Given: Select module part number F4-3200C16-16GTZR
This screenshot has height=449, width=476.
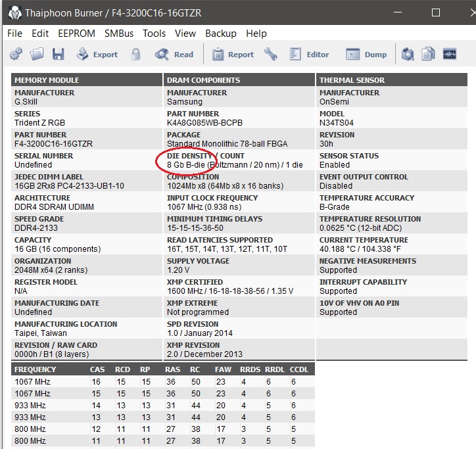Looking at the screenshot, I should pos(53,143).
